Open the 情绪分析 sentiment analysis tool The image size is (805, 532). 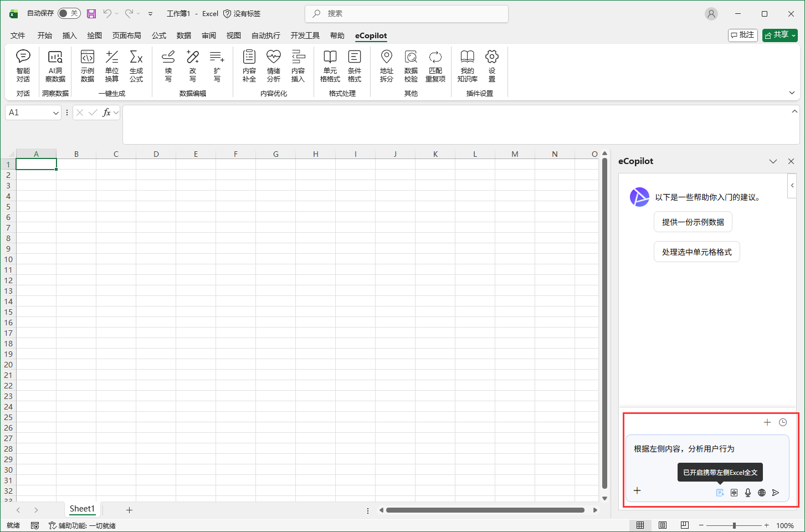pyautogui.click(x=274, y=65)
